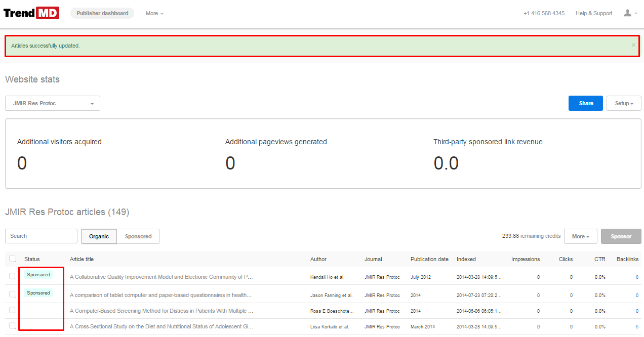Image resolution: width=644 pixels, height=337 pixels.
Task: Expand the JMIR Res Protoc website dropdown
Action: tap(53, 103)
